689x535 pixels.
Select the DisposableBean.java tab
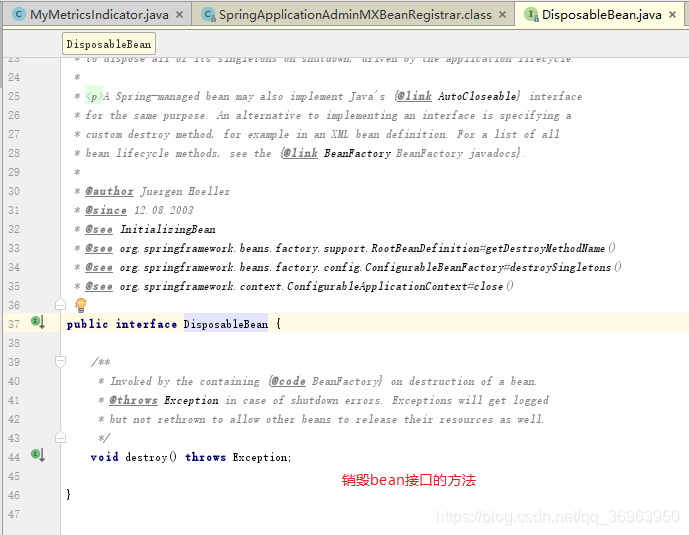(x=601, y=14)
